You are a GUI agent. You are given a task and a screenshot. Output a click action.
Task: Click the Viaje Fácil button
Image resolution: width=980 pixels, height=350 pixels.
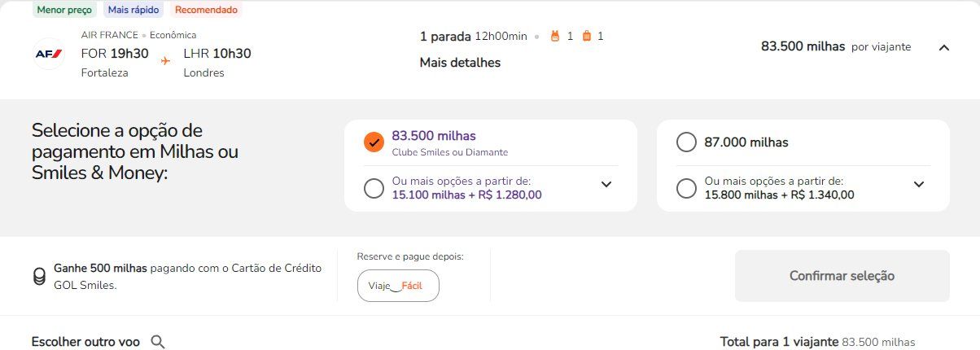tap(398, 286)
